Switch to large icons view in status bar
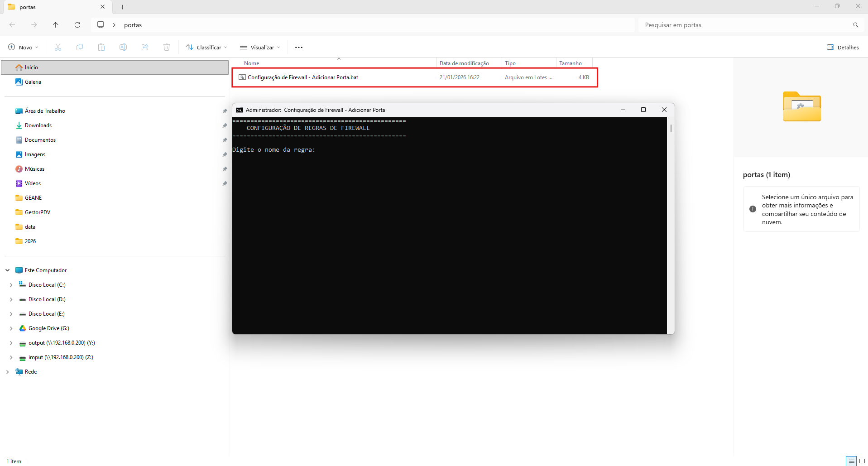This screenshot has height=466, width=868. 862,461
